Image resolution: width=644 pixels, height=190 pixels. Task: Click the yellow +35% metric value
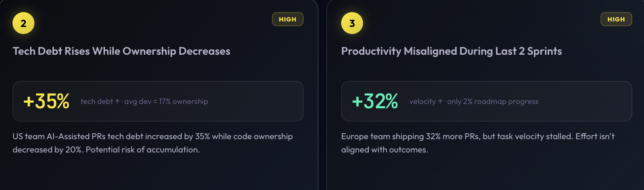click(x=47, y=101)
